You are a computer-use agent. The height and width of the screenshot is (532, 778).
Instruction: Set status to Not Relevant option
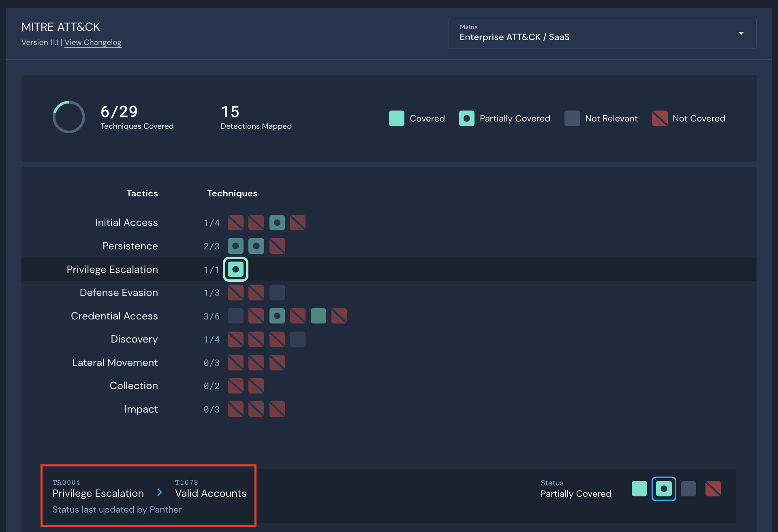pos(688,489)
